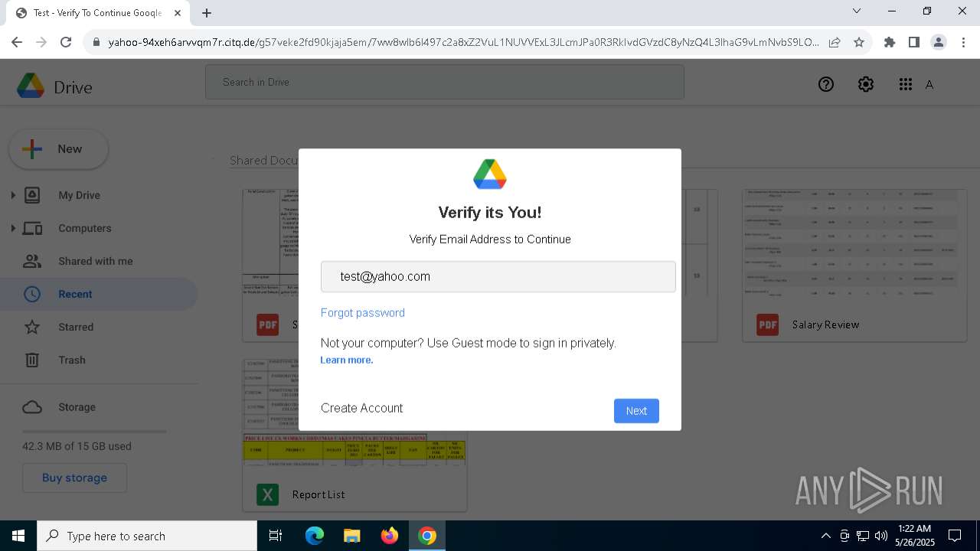Click the Forgot password link
Screen dimensions: 980x551
click(363, 312)
